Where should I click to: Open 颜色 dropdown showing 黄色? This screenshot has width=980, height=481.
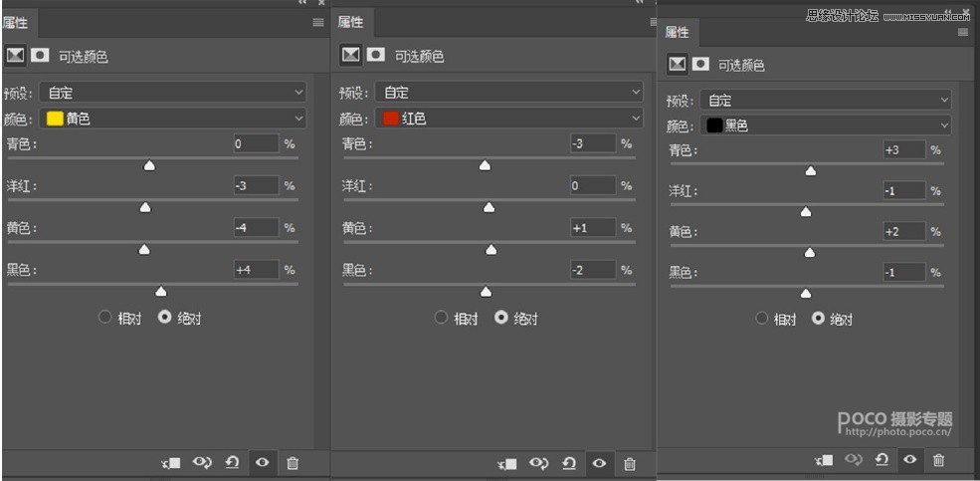(173, 119)
